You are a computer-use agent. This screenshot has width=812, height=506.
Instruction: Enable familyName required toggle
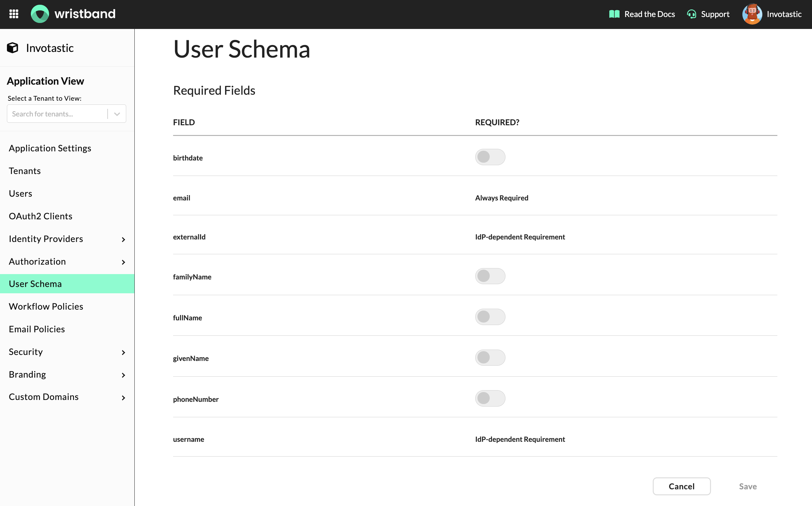point(490,276)
